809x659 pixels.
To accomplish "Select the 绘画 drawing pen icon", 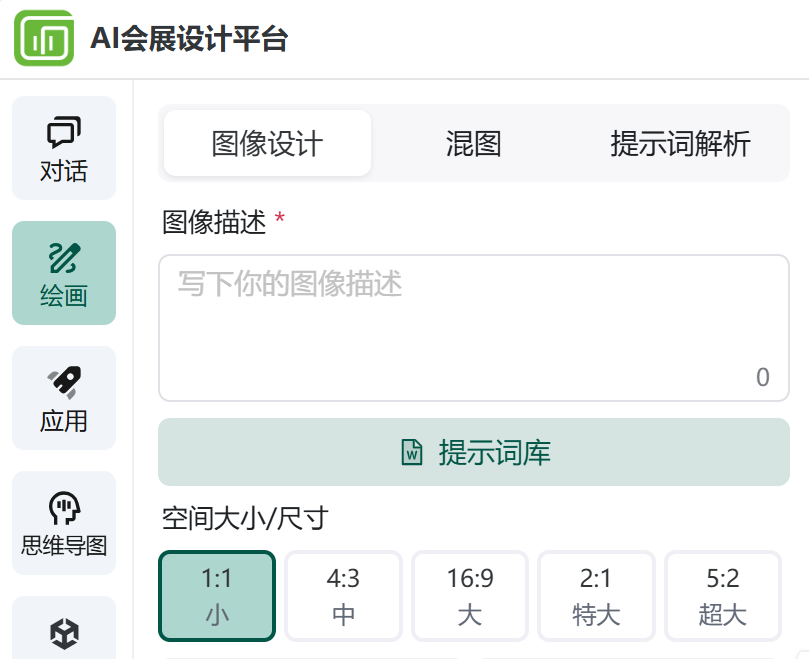I will pos(64,257).
